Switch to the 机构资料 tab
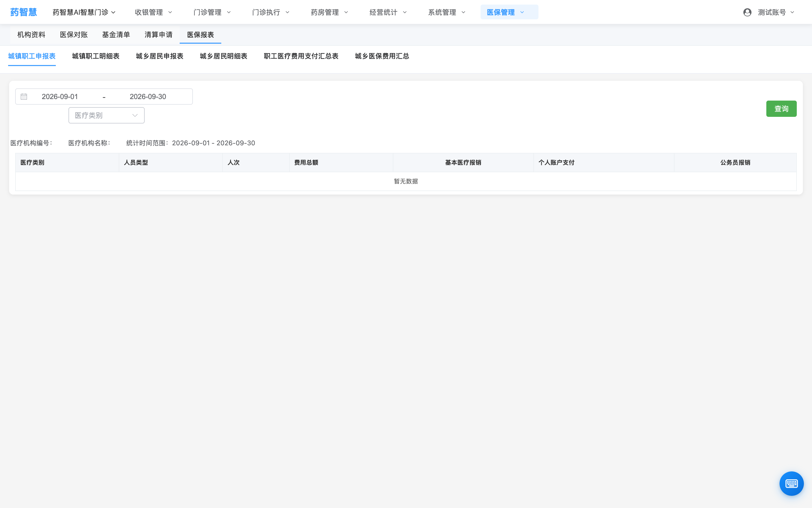This screenshot has width=812, height=508. point(31,35)
